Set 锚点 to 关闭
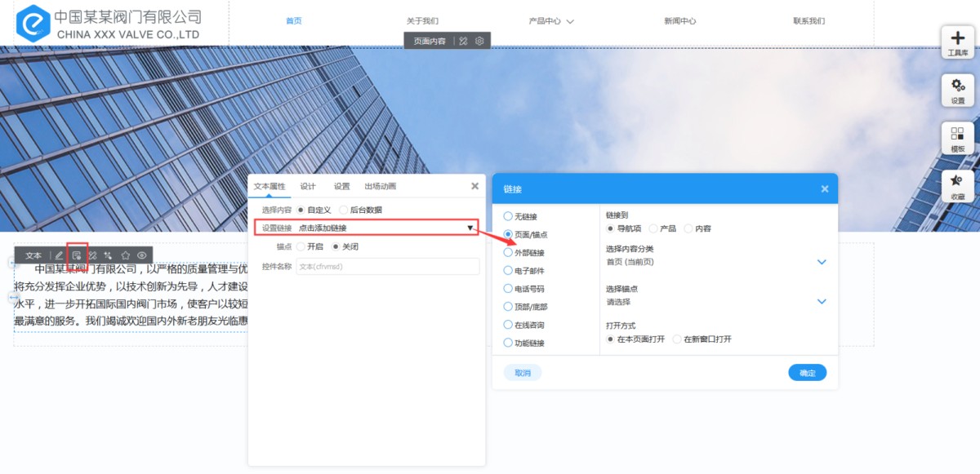 [336, 246]
